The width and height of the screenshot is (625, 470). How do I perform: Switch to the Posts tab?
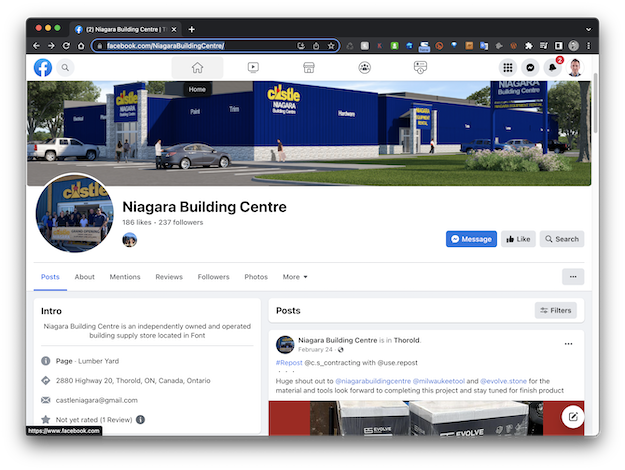(x=50, y=277)
